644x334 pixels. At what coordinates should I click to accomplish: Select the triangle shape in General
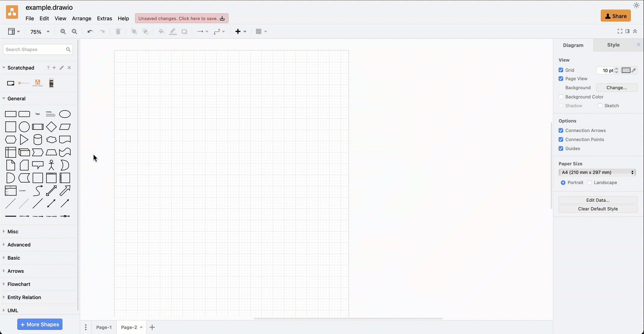[x=24, y=139]
